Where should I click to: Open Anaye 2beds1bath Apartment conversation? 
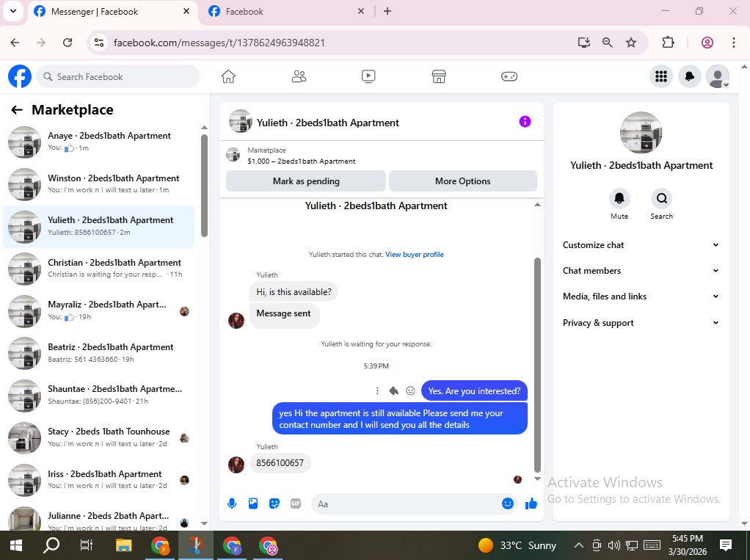pos(99,142)
